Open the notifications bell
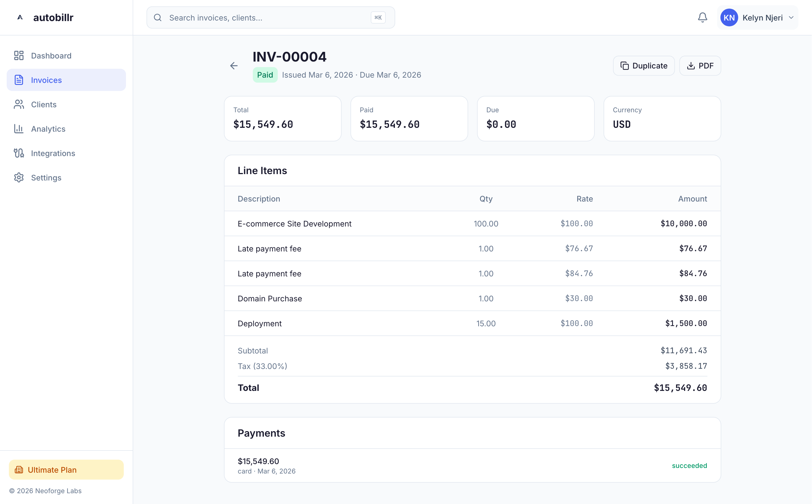This screenshot has width=812, height=504. point(702,18)
